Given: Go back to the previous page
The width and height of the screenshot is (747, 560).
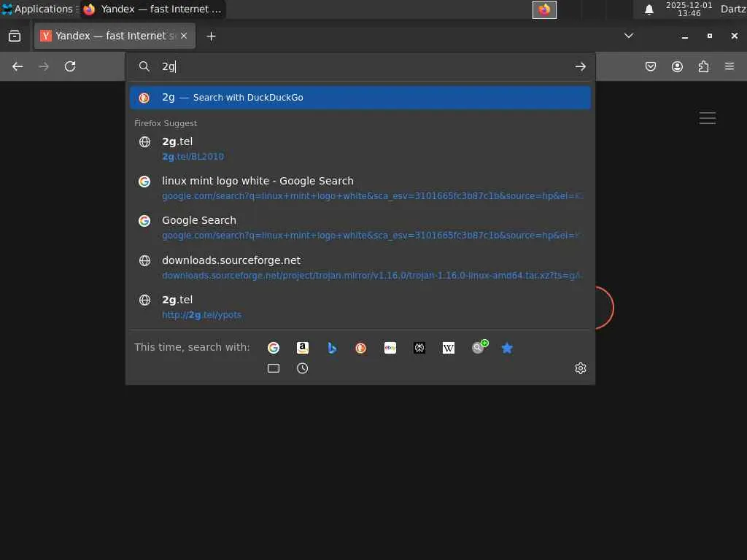Looking at the screenshot, I should pyautogui.click(x=18, y=66).
